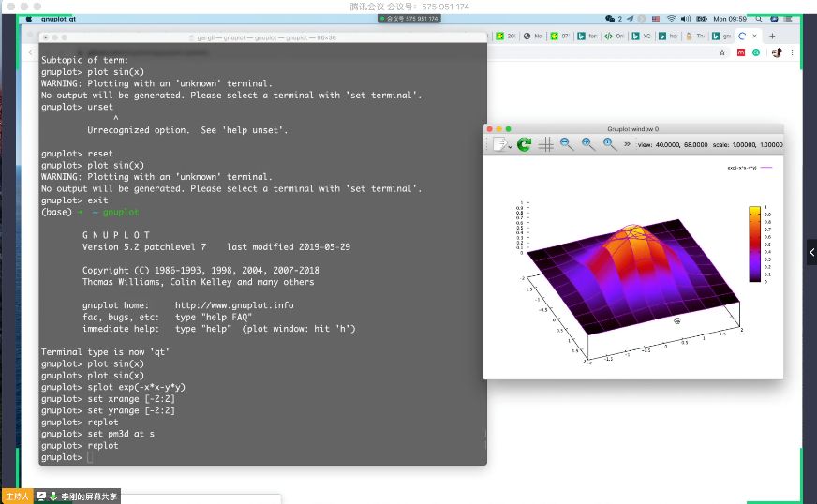Viewport: 817px width, 504px height.
Task: Click the zoom out magnifier icon
Action: click(x=567, y=144)
